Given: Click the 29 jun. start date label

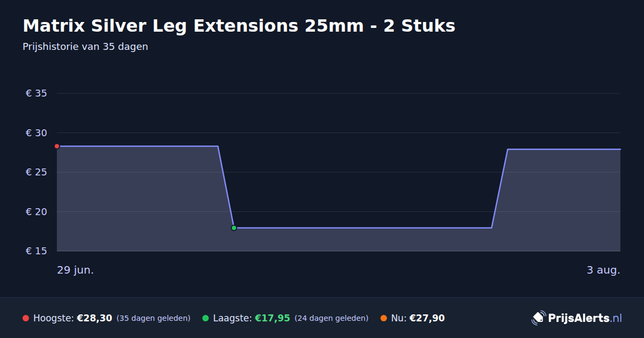Looking at the screenshot, I should click(x=76, y=270).
